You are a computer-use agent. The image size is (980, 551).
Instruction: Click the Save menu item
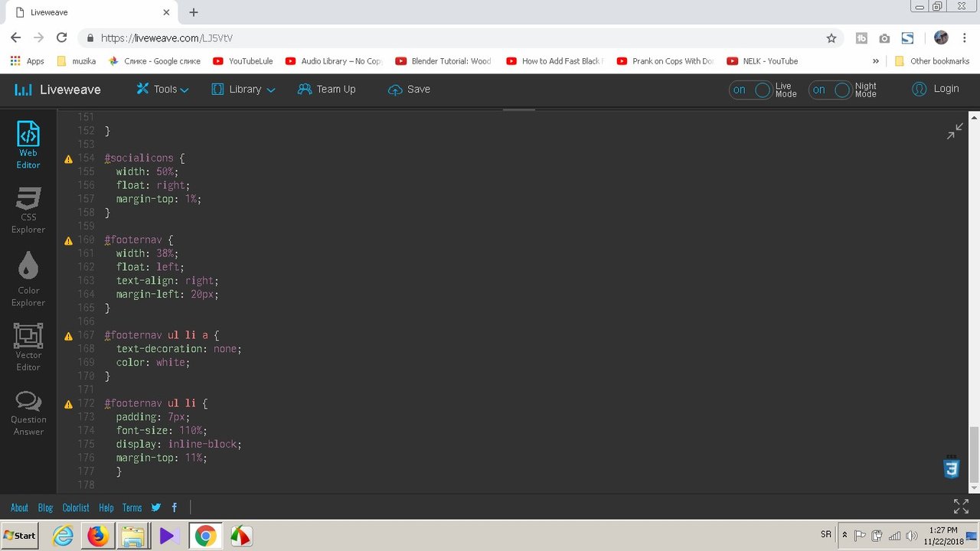click(409, 90)
